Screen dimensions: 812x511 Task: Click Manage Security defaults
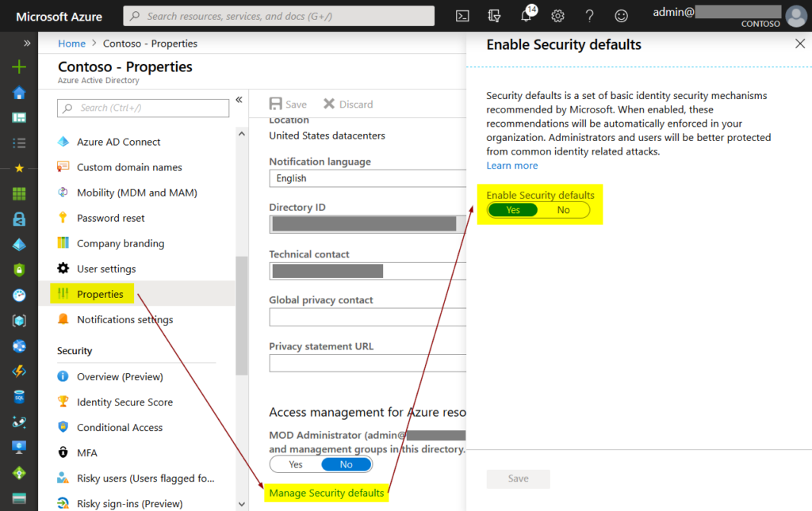[326, 492]
